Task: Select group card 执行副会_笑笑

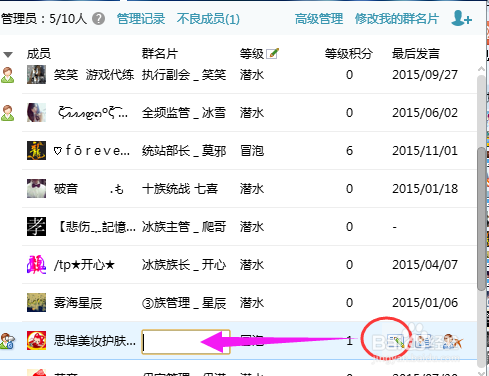Action: [184, 75]
